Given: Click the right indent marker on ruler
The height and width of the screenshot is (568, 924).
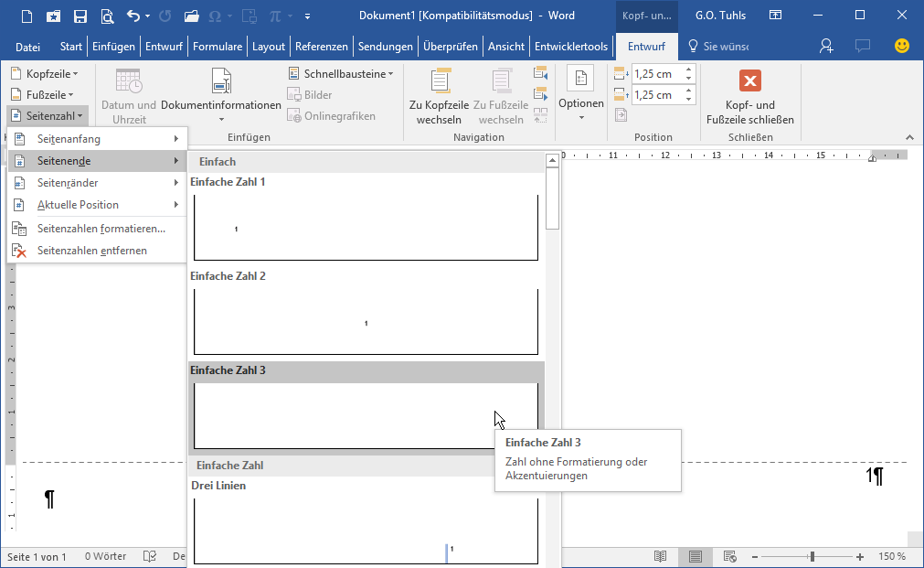Looking at the screenshot, I should pyautogui.click(x=872, y=157).
